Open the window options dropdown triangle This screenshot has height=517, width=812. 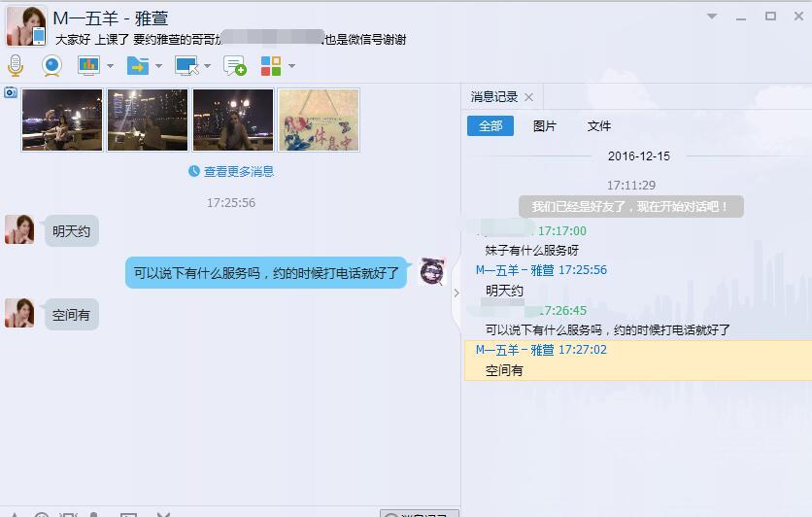click(712, 17)
